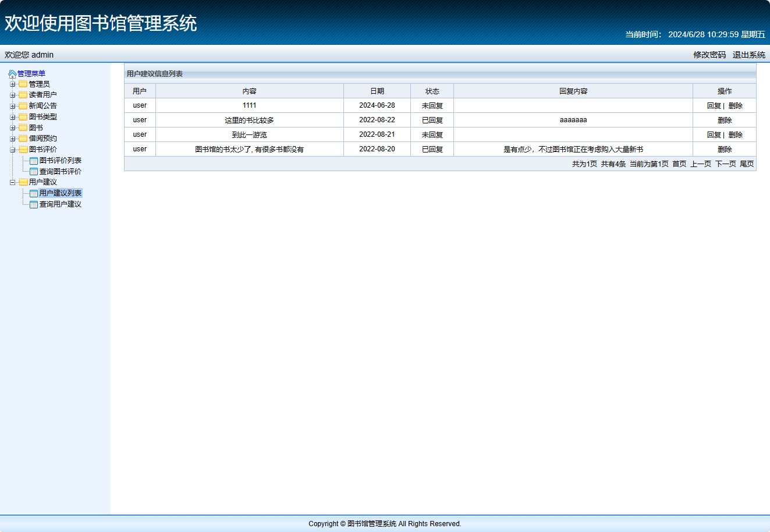Click the page icon beside 查询用户建议

34,204
